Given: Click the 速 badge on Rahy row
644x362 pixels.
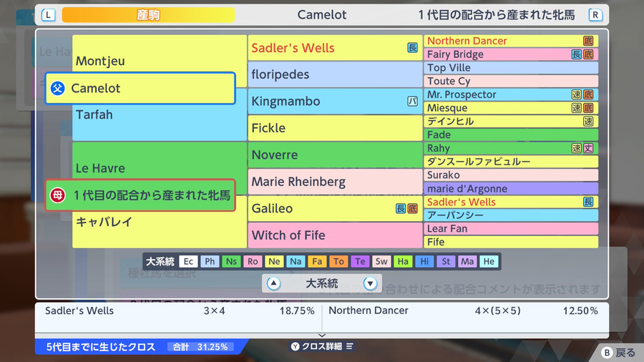Looking at the screenshot, I should point(577,148).
